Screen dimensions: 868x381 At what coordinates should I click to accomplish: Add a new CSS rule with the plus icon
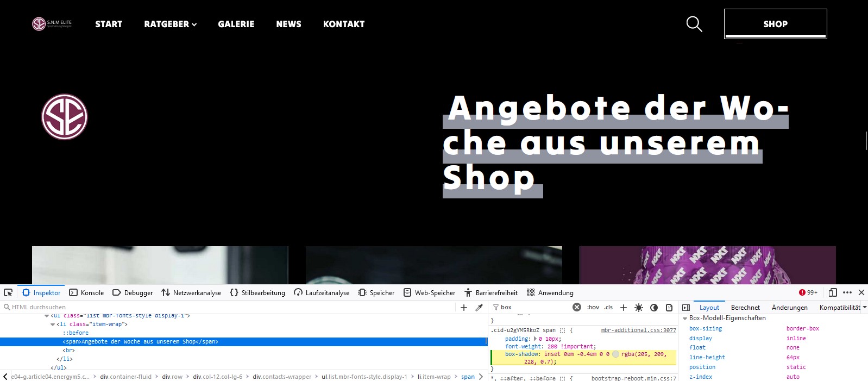[x=624, y=308]
